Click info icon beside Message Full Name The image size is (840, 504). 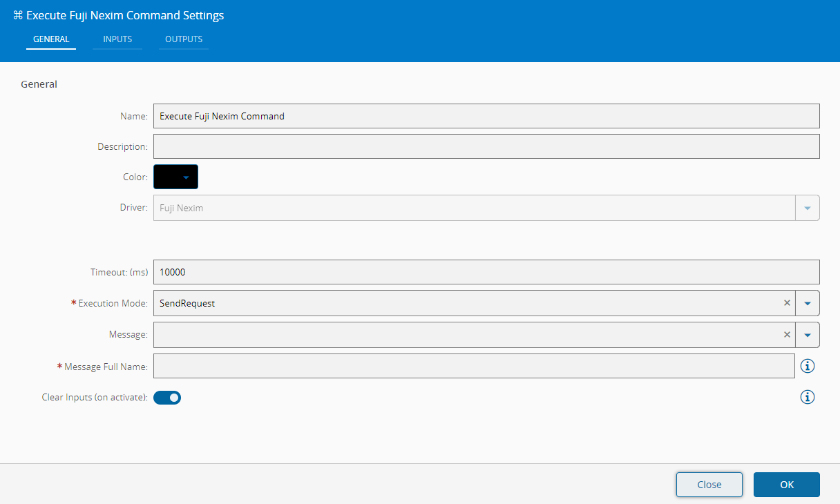[x=808, y=366]
